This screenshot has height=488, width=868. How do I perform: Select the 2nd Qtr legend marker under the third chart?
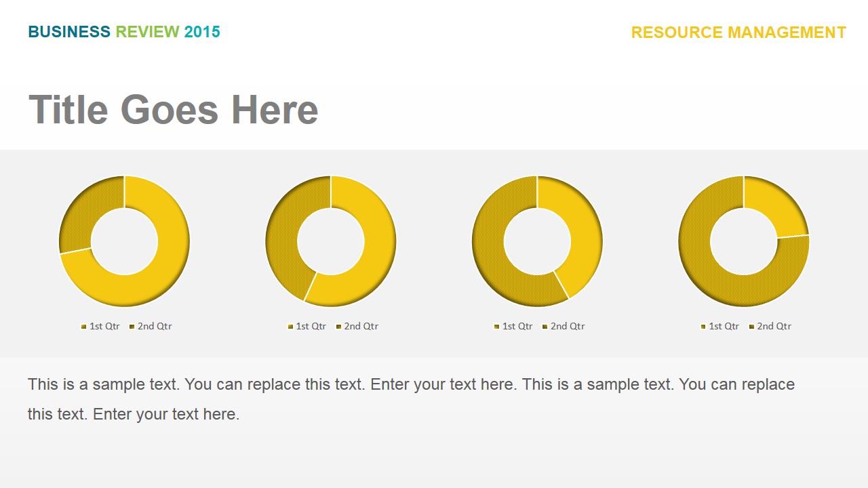[545, 327]
